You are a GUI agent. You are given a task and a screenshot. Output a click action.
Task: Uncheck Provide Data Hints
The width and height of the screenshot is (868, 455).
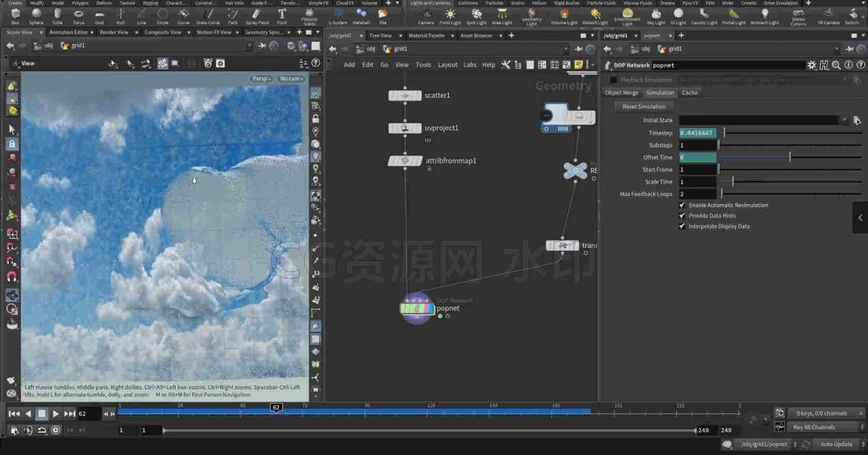[x=682, y=216]
